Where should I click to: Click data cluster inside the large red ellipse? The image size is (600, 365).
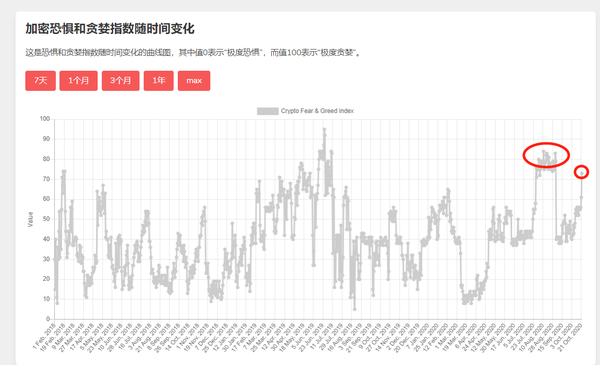(546, 158)
